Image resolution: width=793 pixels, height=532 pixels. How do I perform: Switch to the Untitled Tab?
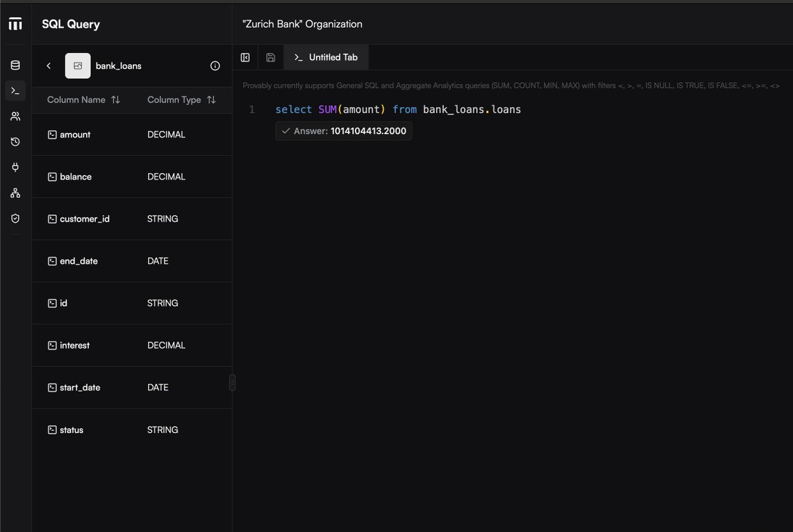coord(326,57)
